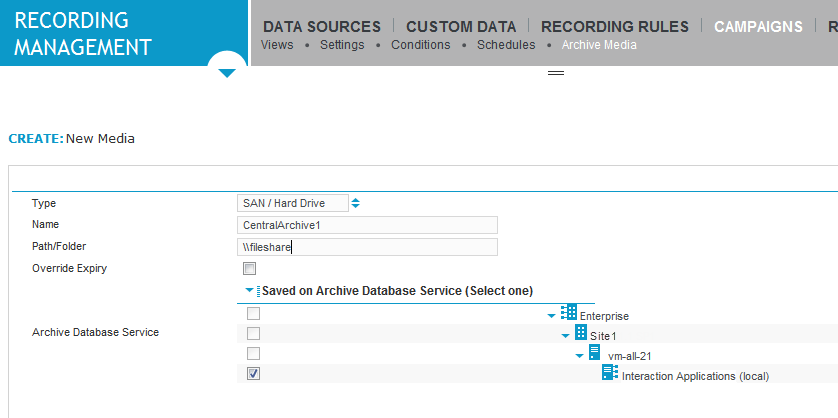
Task: Collapse the Saved on Archive Database Service section
Action: [x=250, y=290]
